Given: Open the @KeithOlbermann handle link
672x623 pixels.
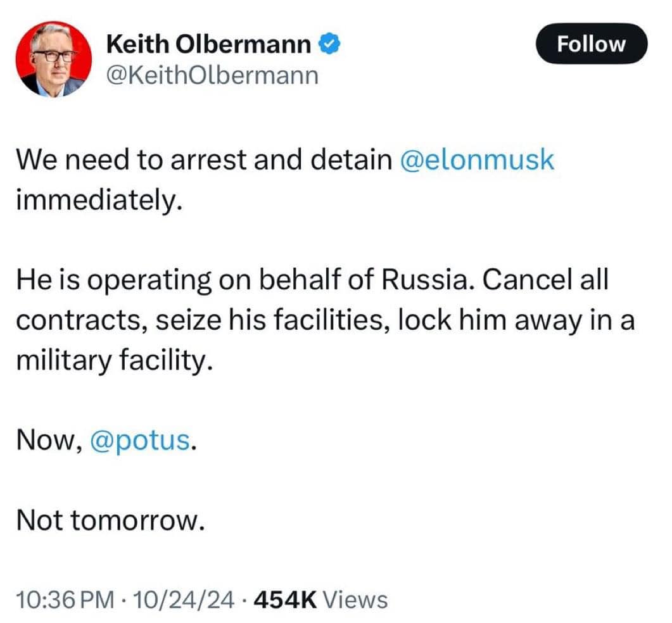Looking at the screenshot, I should (x=212, y=76).
